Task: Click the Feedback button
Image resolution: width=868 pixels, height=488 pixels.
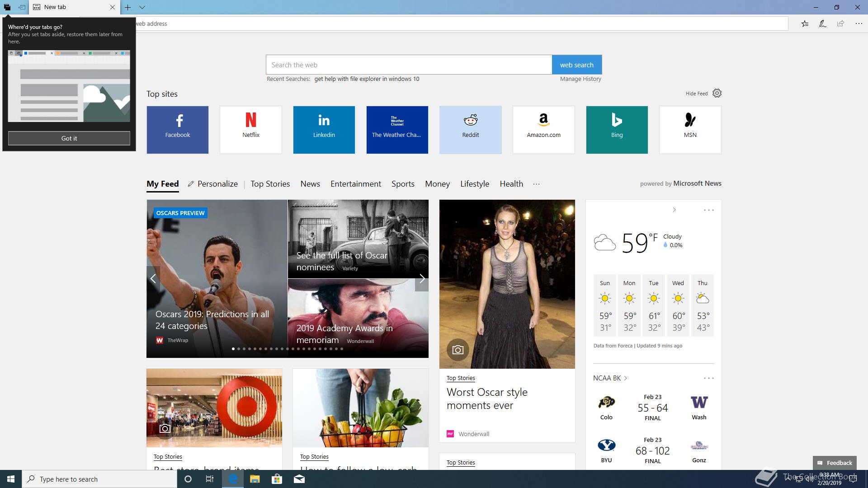Action: [x=835, y=463]
